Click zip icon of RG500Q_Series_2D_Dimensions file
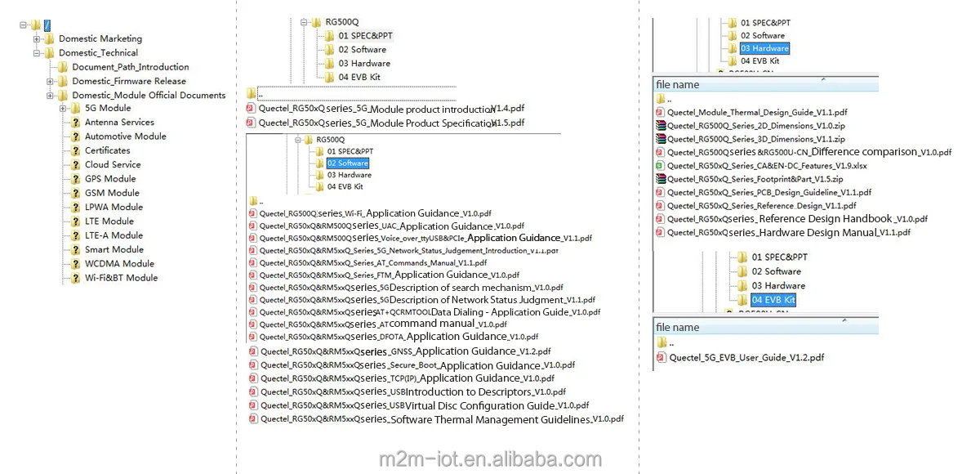980x474 pixels. click(x=661, y=126)
